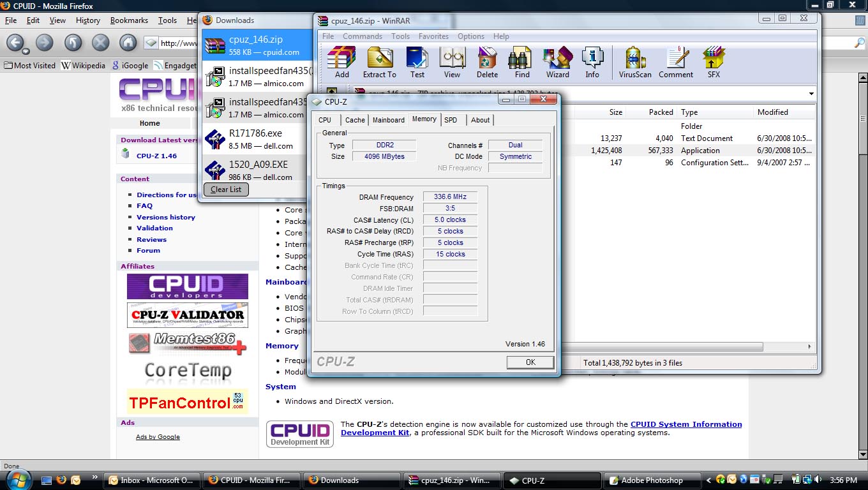The height and width of the screenshot is (490, 868).
Task: Click Extract To icon in WinRAR
Action: [379, 63]
